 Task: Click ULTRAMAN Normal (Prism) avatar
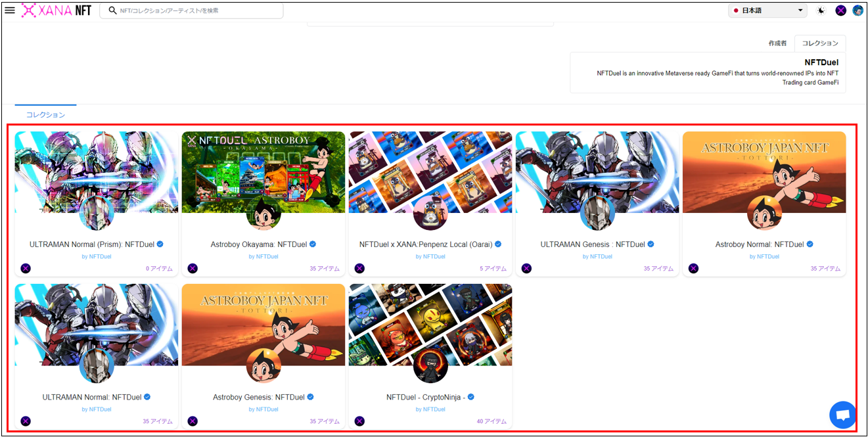tap(97, 213)
